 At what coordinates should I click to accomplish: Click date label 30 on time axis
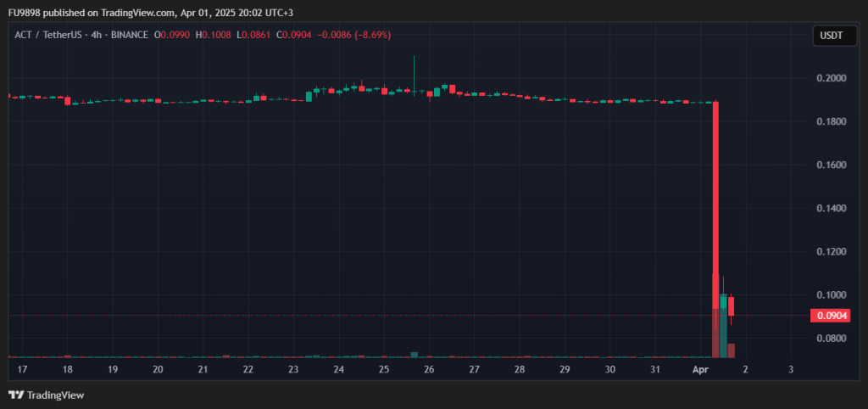(x=610, y=369)
